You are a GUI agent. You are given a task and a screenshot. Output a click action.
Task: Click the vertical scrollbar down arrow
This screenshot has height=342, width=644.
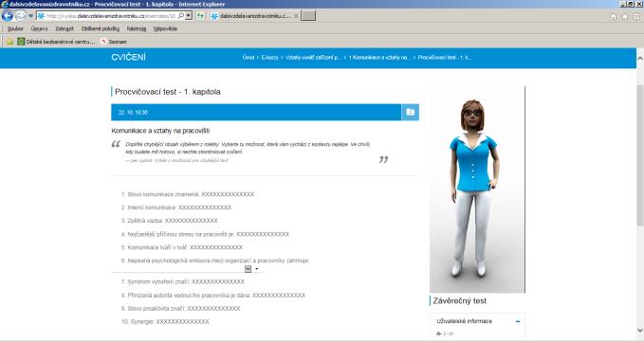click(640, 330)
